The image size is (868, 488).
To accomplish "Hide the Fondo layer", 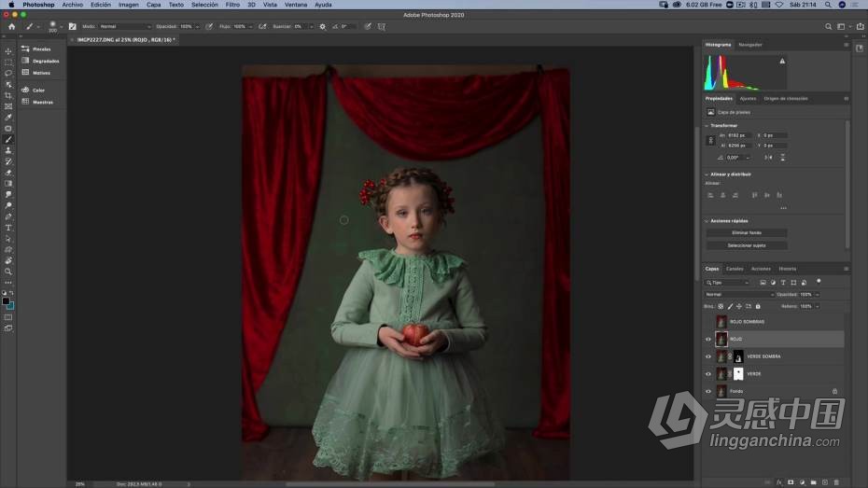I will coord(708,391).
